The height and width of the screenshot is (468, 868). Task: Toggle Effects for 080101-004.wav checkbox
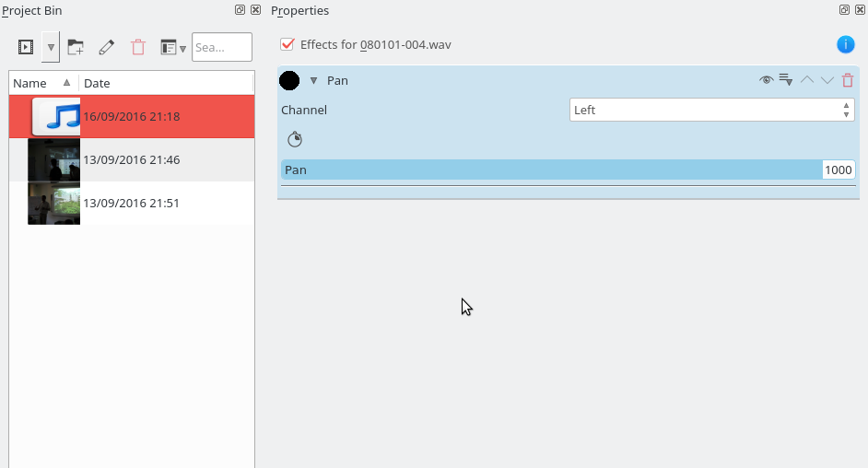[287, 44]
